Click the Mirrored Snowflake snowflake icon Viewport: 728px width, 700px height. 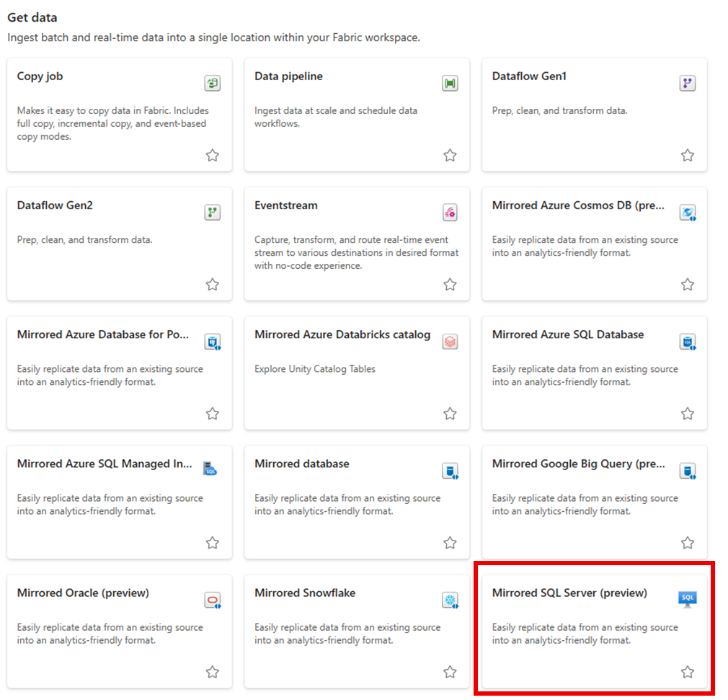tap(450, 600)
